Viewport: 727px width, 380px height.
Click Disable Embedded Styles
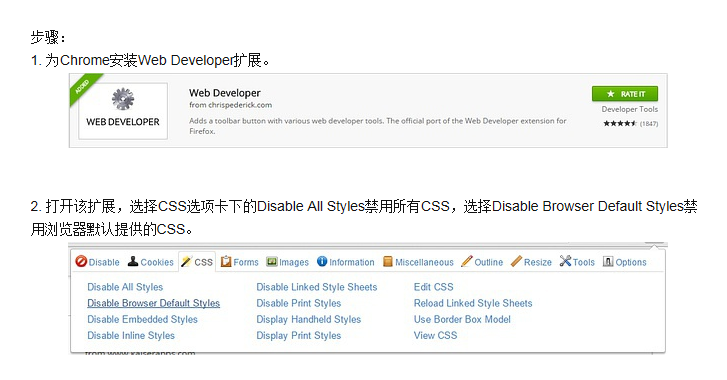click(x=142, y=319)
